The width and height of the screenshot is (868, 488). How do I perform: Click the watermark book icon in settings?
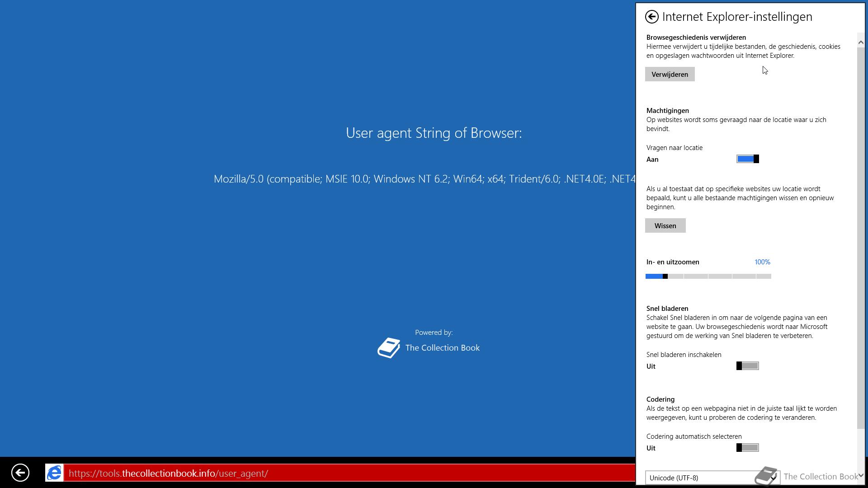coord(765,476)
